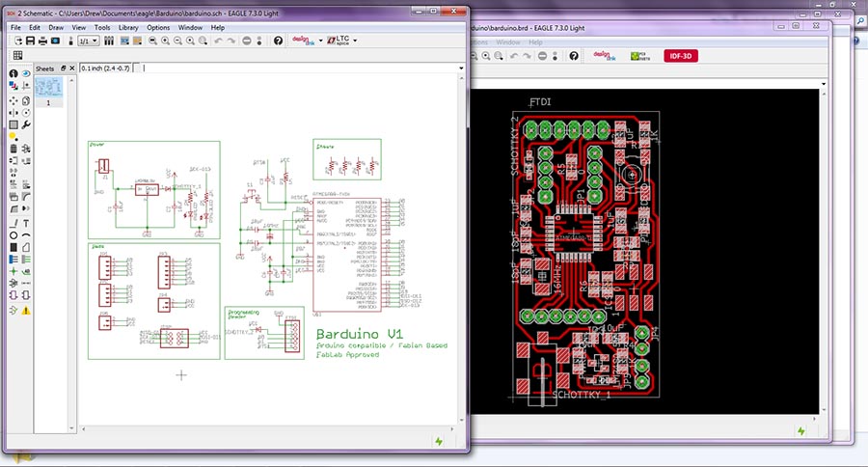The height and width of the screenshot is (467, 868).
Task: Select the Polygon tool
Action: click(x=26, y=247)
